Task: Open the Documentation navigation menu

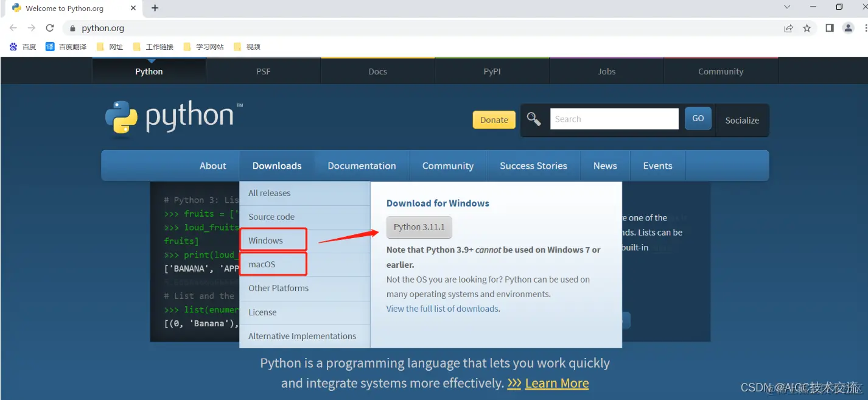Action: tap(362, 166)
